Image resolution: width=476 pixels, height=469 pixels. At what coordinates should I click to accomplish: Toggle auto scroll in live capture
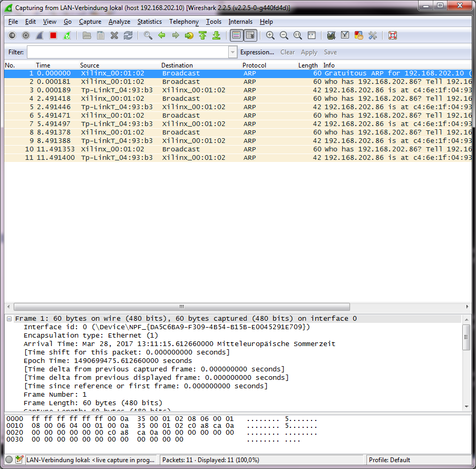(250, 35)
